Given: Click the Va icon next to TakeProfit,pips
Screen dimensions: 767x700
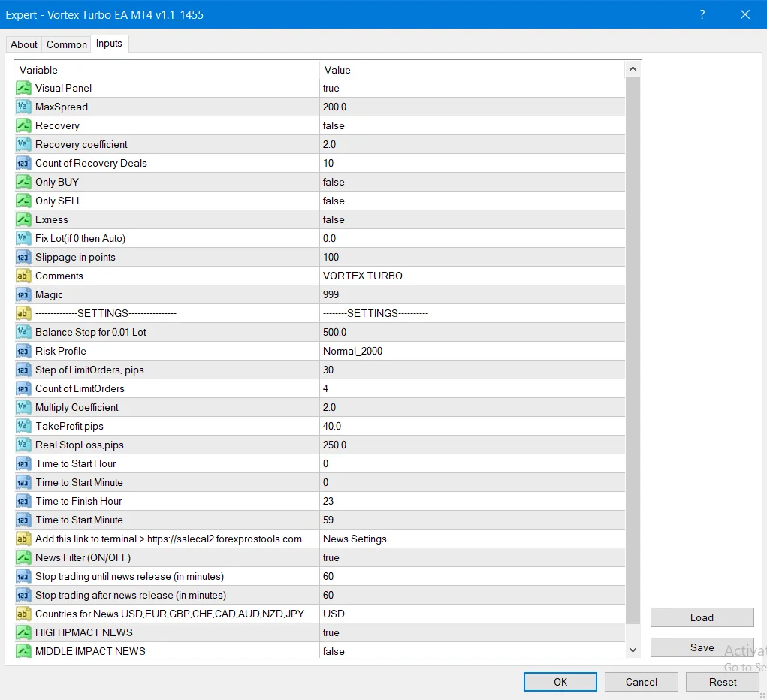Looking at the screenshot, I should [23, 426].
